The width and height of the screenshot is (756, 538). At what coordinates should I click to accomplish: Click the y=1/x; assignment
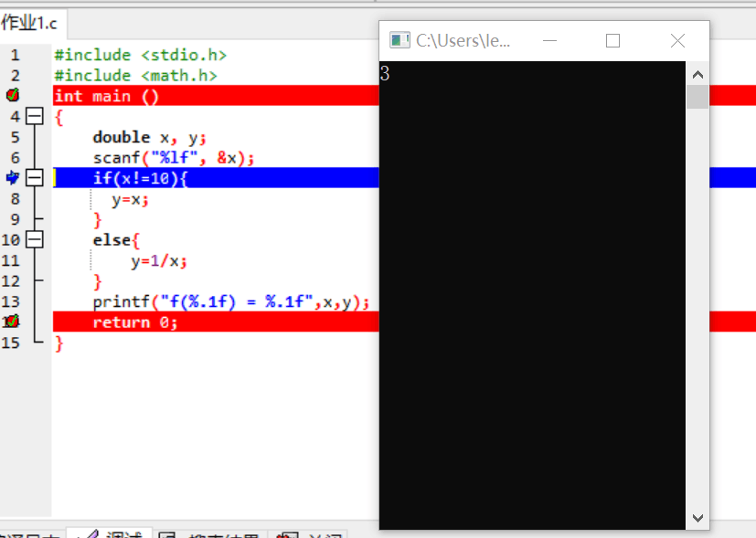159,261
